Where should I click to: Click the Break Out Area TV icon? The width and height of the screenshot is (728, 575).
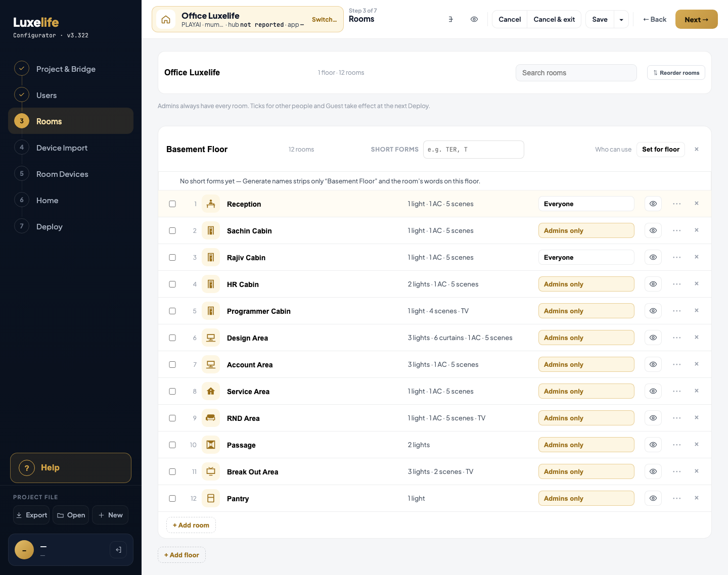(211, 471)
